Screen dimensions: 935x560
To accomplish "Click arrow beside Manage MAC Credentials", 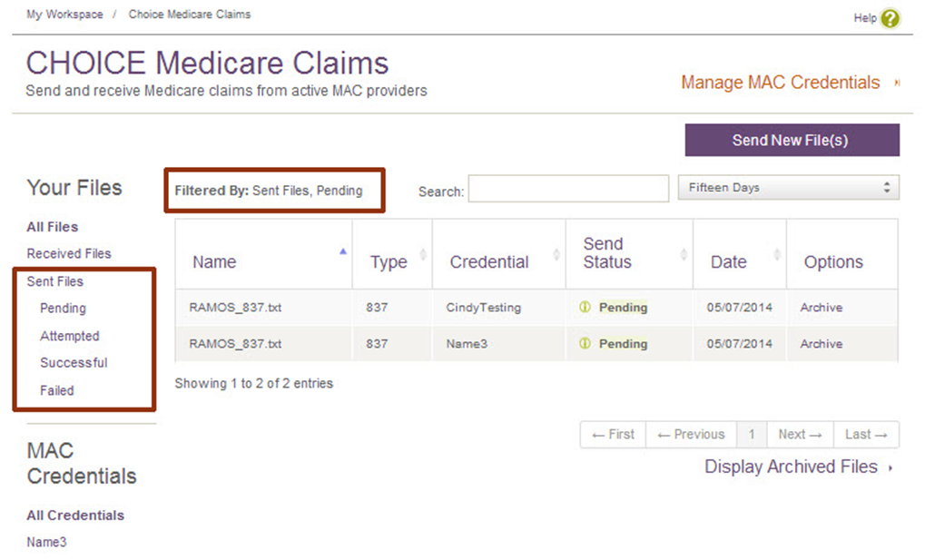I will (896, 83).
